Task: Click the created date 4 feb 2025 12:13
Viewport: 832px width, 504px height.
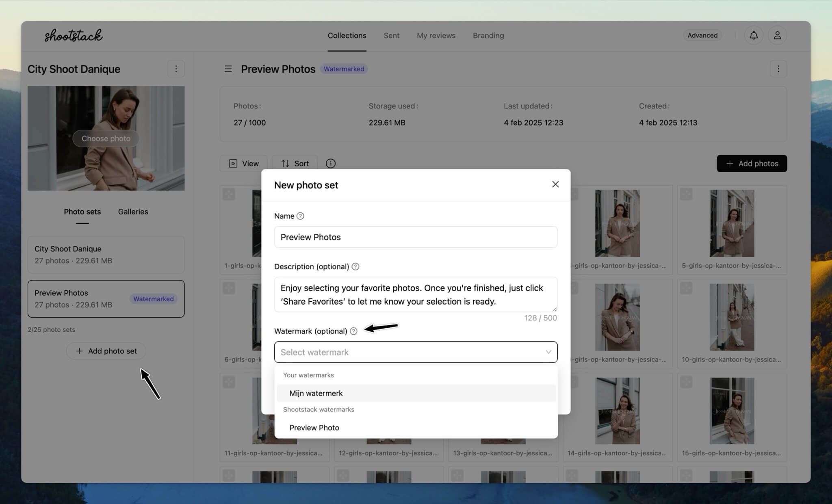Action: click(668, 123)
